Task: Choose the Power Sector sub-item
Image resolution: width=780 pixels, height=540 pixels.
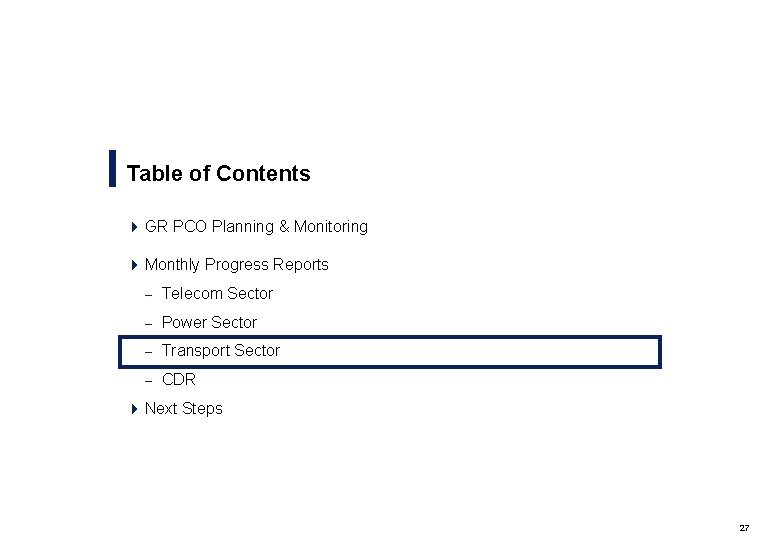Action: point(209,322)
